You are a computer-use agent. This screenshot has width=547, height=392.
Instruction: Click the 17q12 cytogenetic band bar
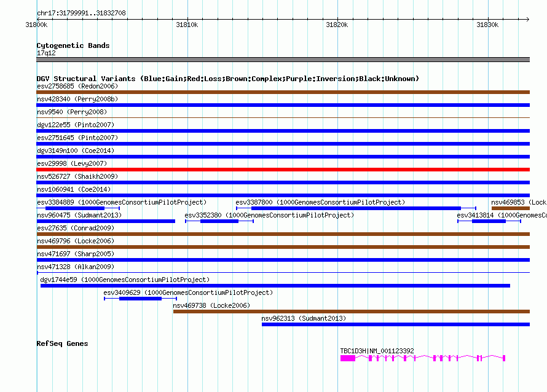tap(283, 60)
